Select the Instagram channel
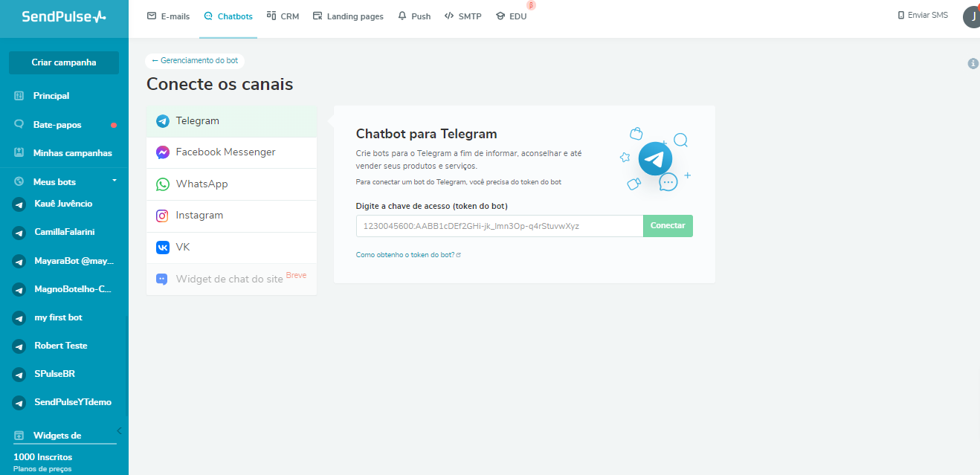Screen dimensions: 980x475 coord(231,216)
